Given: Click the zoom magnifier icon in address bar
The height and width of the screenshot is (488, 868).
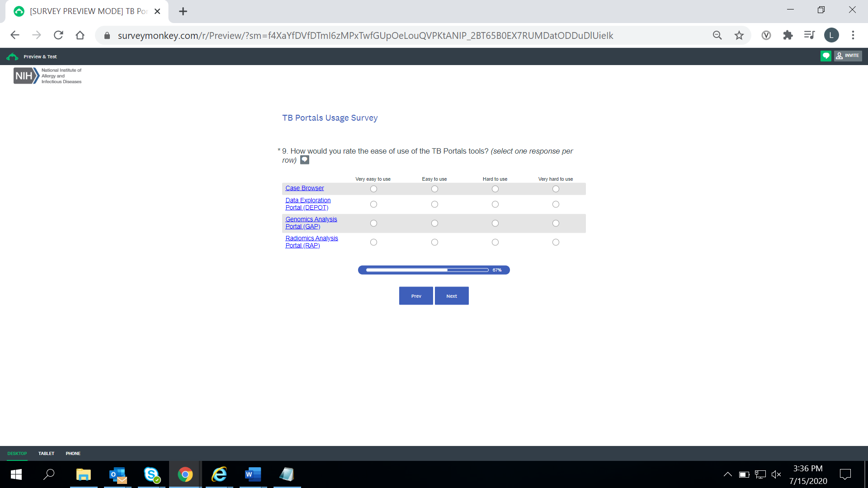Looking at the screenshot, I should point(717,35).
